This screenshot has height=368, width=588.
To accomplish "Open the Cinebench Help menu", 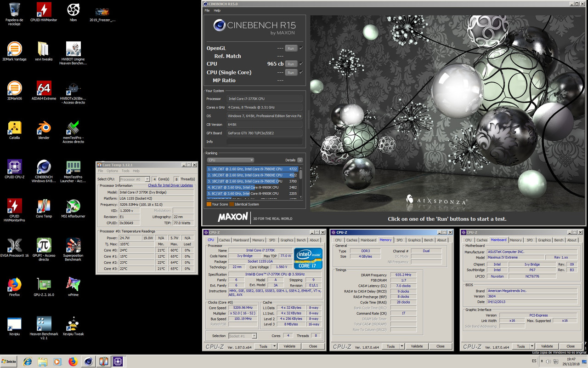I will (217, 10).
